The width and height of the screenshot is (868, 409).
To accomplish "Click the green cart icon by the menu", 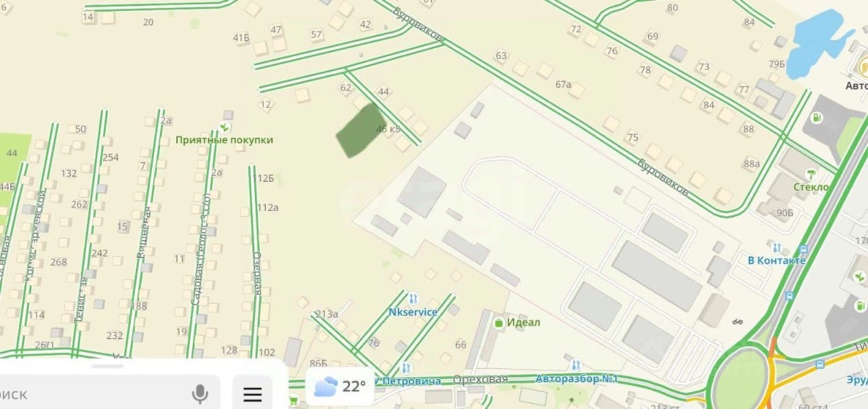I will click(x=294, y=401).
